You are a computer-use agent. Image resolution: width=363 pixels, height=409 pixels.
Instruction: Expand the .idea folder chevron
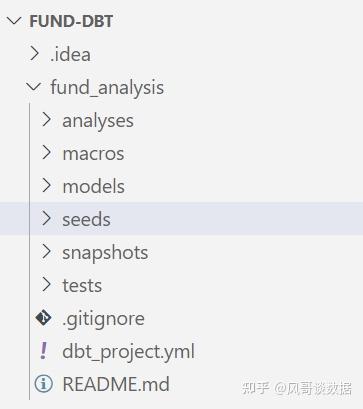pyautogui.click(x=34, y=54)
